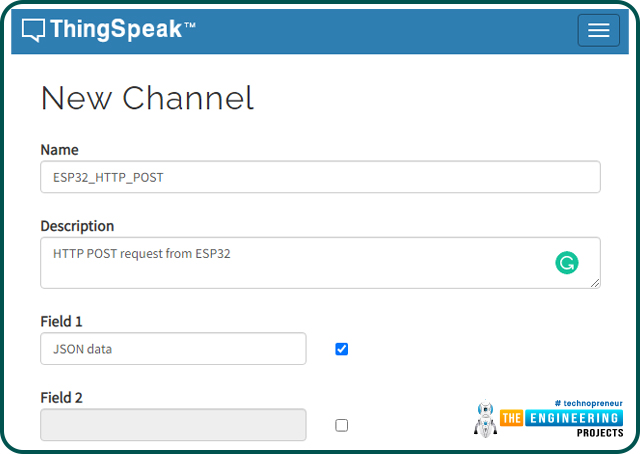640x454 pixels.
Task: Click the ThingSpeak speech bubble logo icon
Action: click(33, 30)
